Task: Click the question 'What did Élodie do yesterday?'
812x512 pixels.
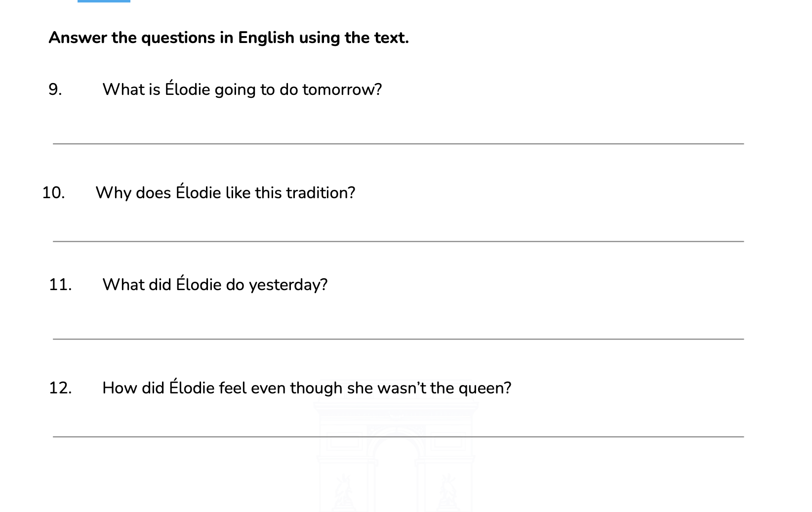Action: [215, 285]
